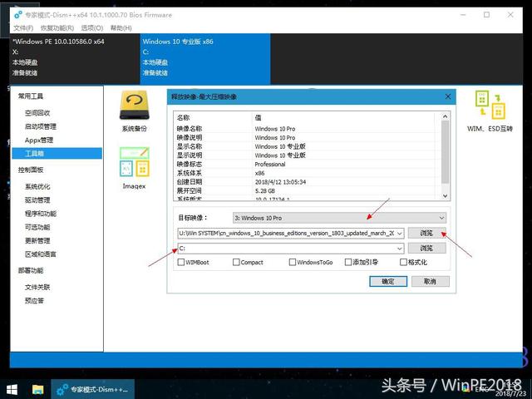This screenshot has height=399, width=532.
Task: Check the 添加引导 option
Action: (x=347, y=263)
